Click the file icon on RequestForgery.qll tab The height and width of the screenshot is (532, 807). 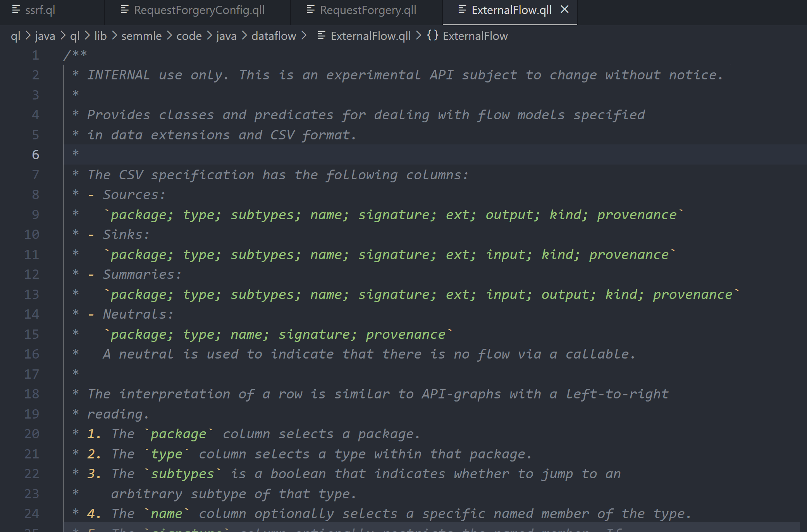click(310, 9)
